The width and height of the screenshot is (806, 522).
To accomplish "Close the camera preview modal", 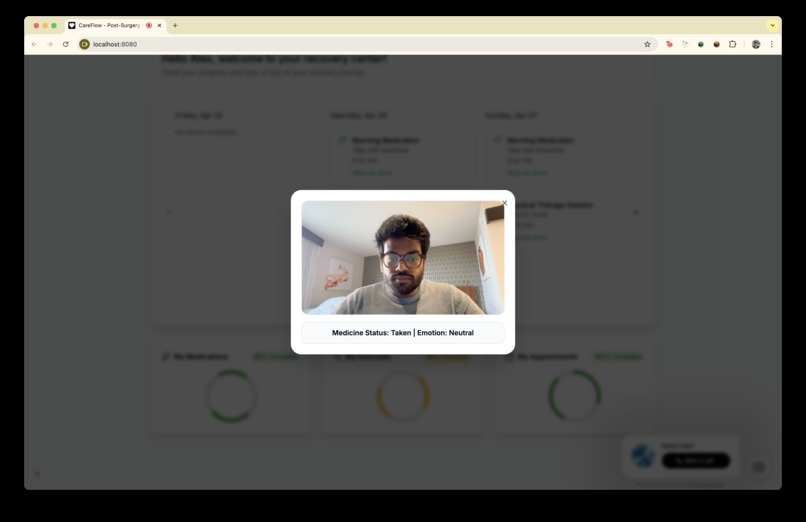I will click(504, 203).
